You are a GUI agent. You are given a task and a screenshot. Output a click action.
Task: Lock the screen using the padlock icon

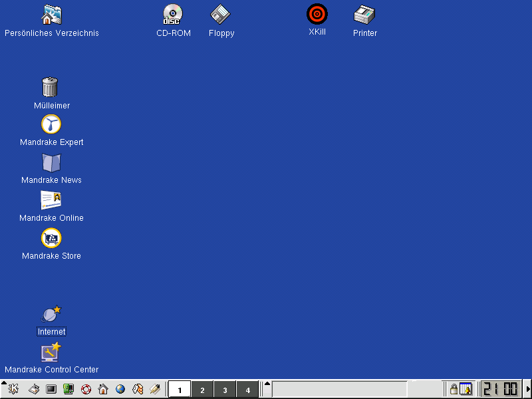point(454,389)
